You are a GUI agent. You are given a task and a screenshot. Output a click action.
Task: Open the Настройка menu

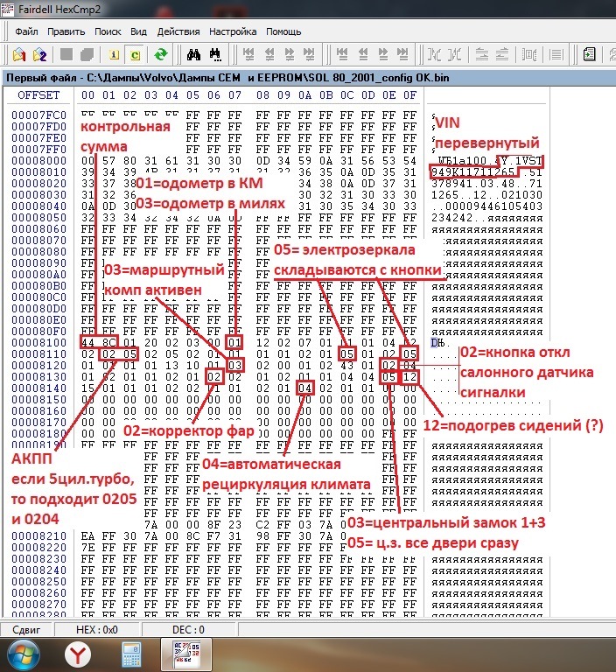coord(233,31)
